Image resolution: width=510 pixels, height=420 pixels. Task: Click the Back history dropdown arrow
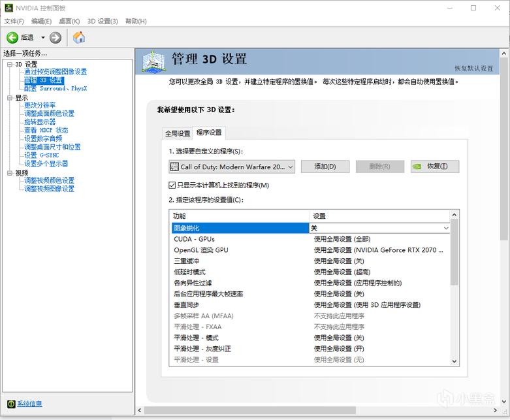pyautogui.click(x=43, y=37)
